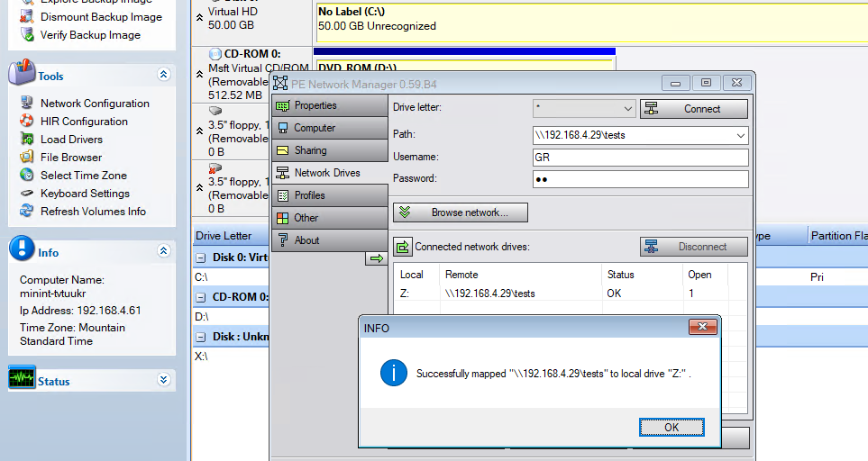The height and width of the screenshot is (461, 868).
Task: Click the refresh connected network drives icon
Action: (x=402, y=247)
